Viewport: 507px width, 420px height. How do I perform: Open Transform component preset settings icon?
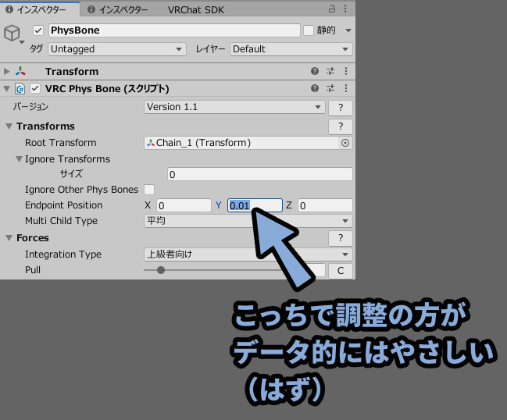(330, 71)
